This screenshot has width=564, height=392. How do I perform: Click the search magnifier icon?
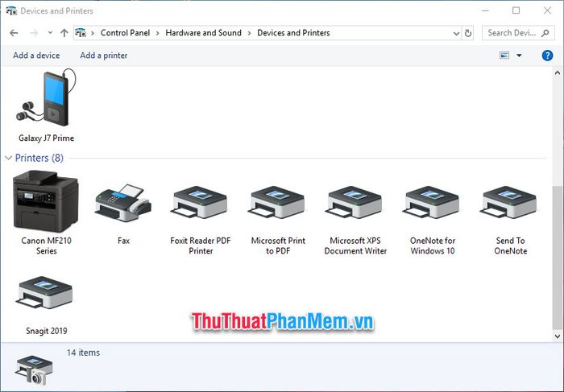tap(545, 33)
